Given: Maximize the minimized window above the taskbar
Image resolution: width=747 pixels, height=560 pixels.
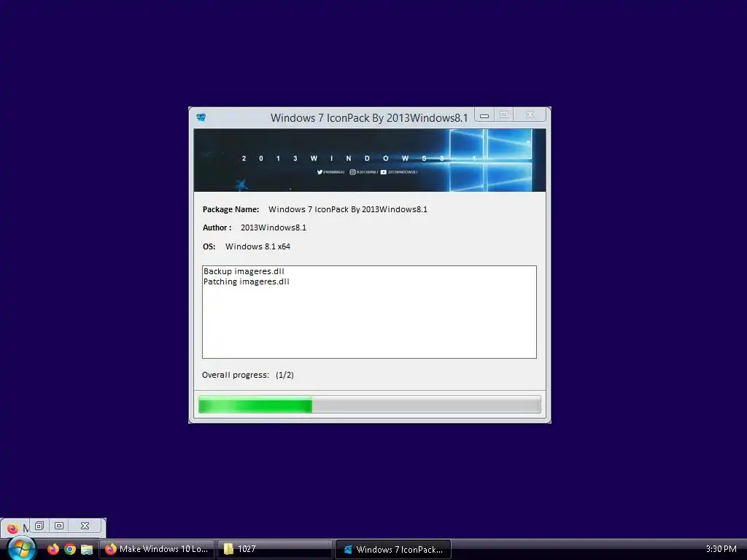Looking at the screenshot, I should pos(59,526).
